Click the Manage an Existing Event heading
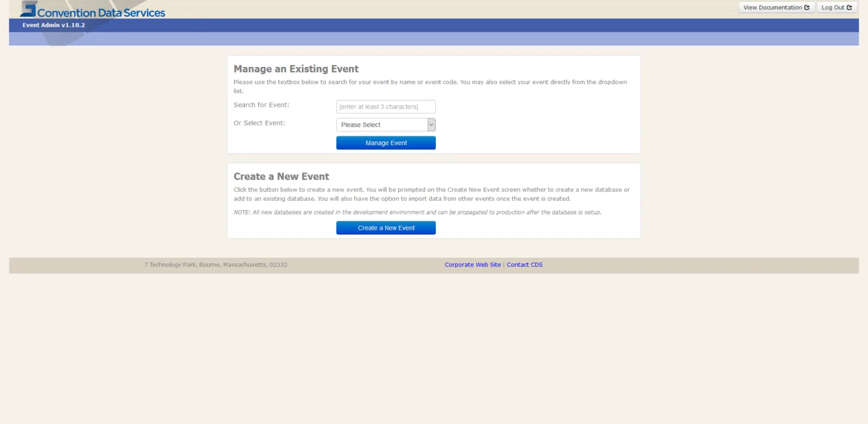 click(296, 69)
